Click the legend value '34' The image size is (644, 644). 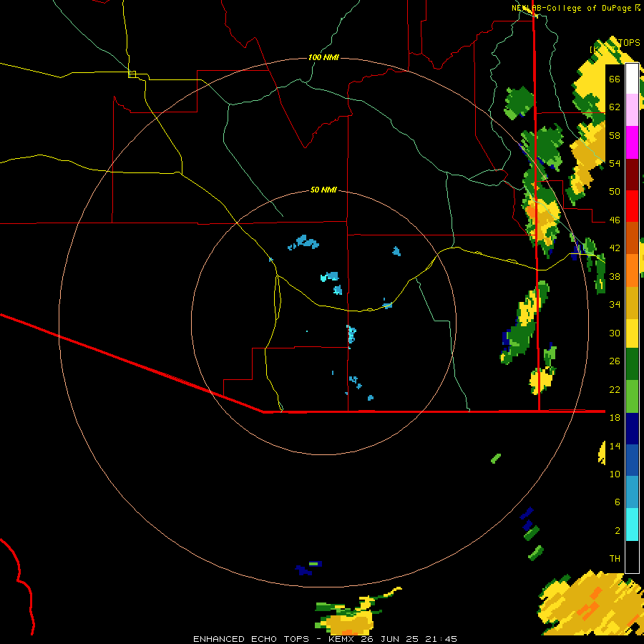click(615, 305)
